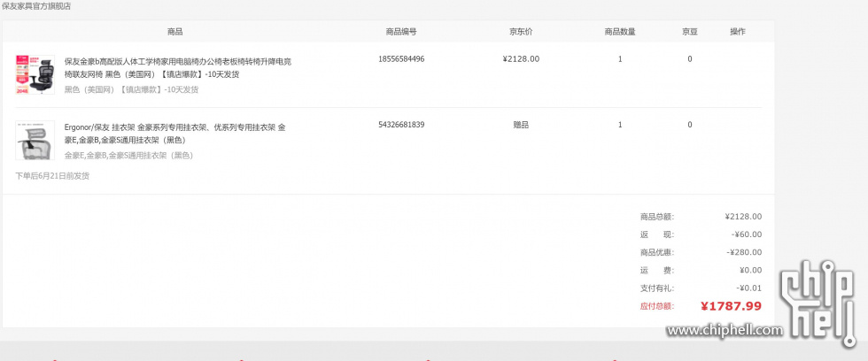The height and width of the screenshot is (361, 868).
Task: Select the 金豪E,金豪B,金豪S通用挂衣架 spec description
Action: (x=128, y=156)
